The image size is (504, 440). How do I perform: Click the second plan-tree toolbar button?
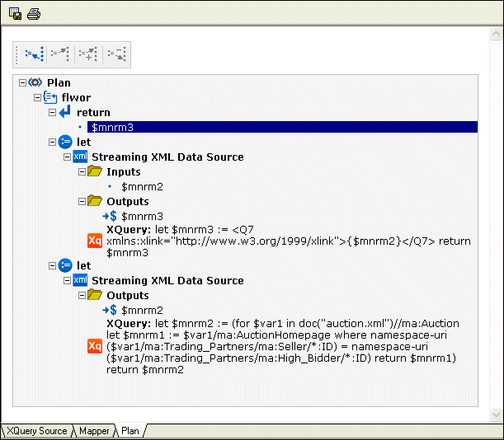(60, 54)
